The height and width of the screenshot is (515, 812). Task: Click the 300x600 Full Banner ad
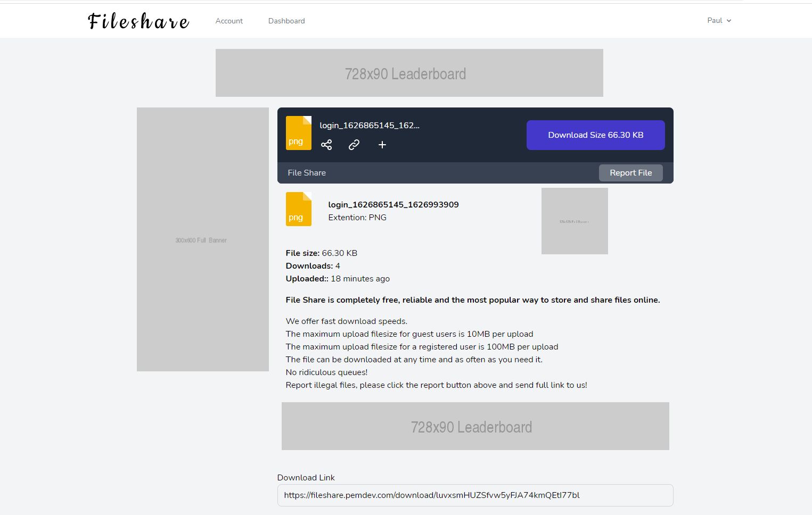pos(202,239)
